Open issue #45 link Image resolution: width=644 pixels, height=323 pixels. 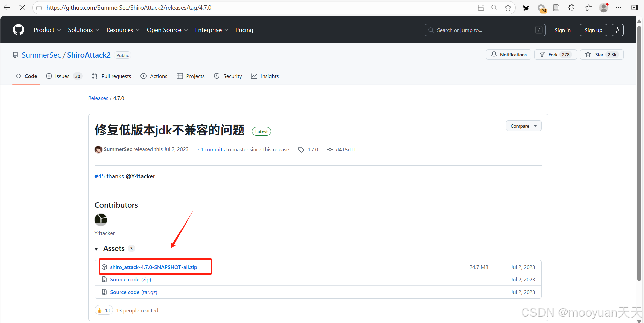click(99, 176)
